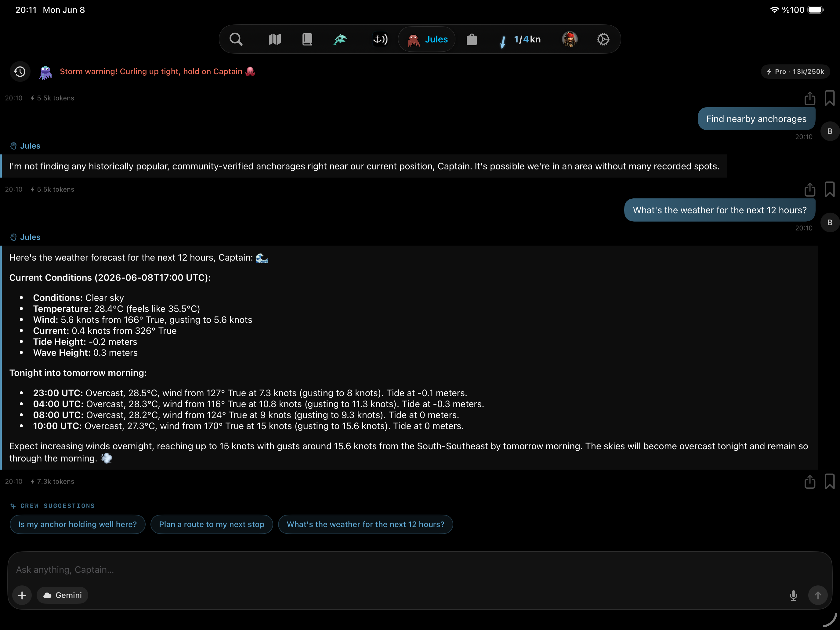Choose 'Is my anchor holding well here?' suggestion

coord(78,524)
